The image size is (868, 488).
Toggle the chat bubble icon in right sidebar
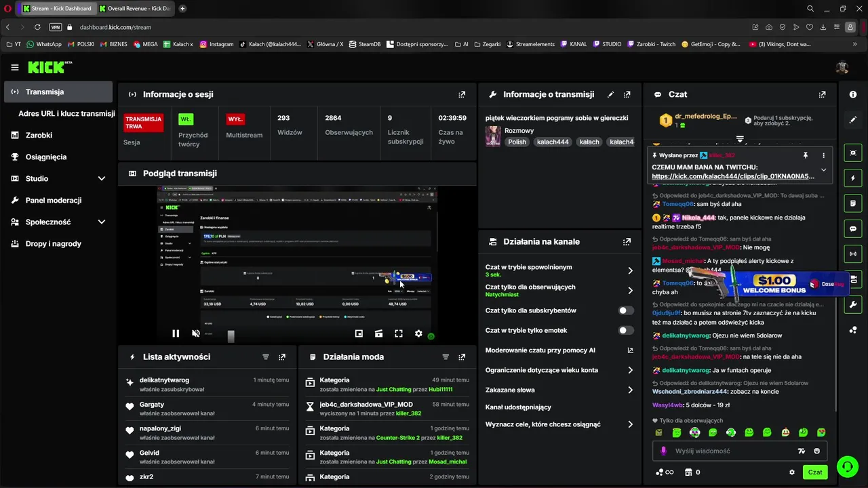[x=853, y=229]
